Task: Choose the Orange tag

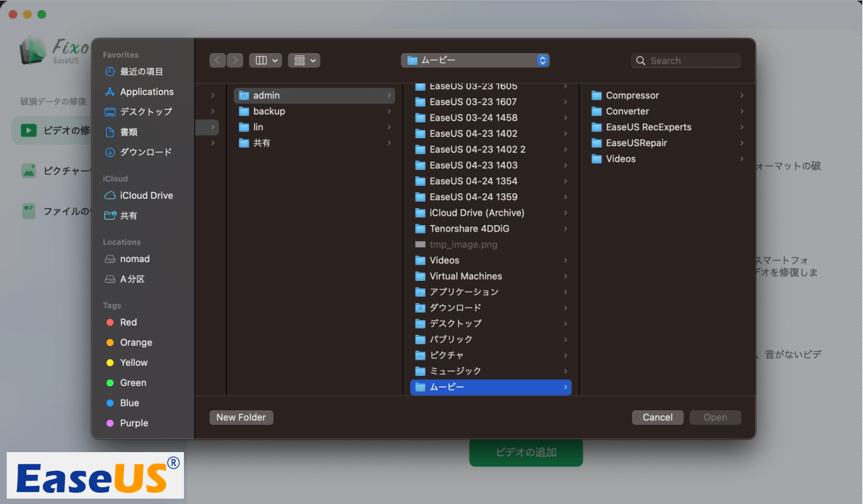Action: coord(129,342)
